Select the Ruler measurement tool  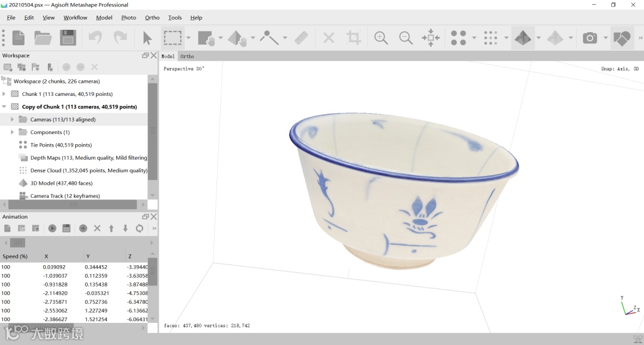301,38
